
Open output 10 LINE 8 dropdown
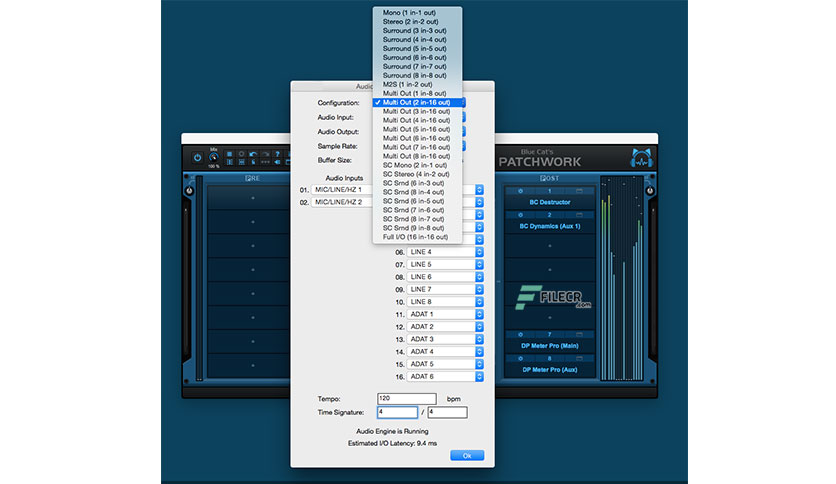(x=445, y=302)
